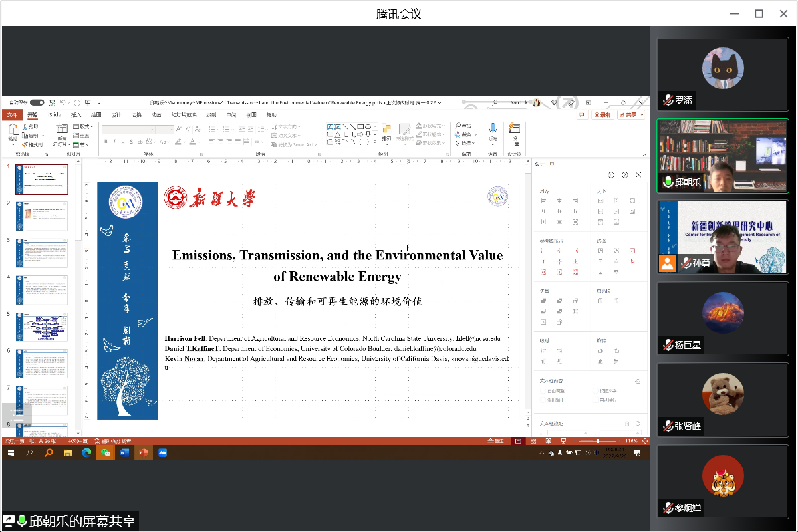Viewport: 798px width, 532px height.
Task: Click the Dictate microphone icon in ribbon
Action: point(493,129)
